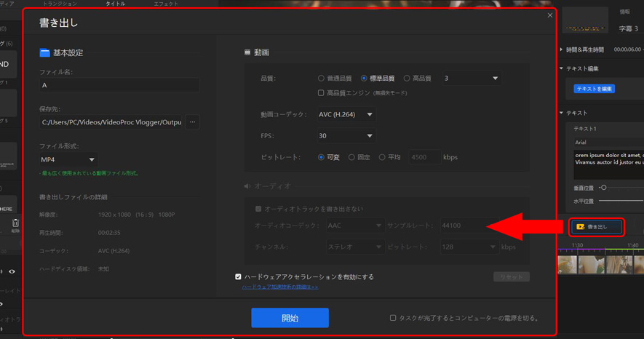Click the 1:30 timeline ruler mark
The width and height of the screenshot is (644, 339).
point(577,245)
